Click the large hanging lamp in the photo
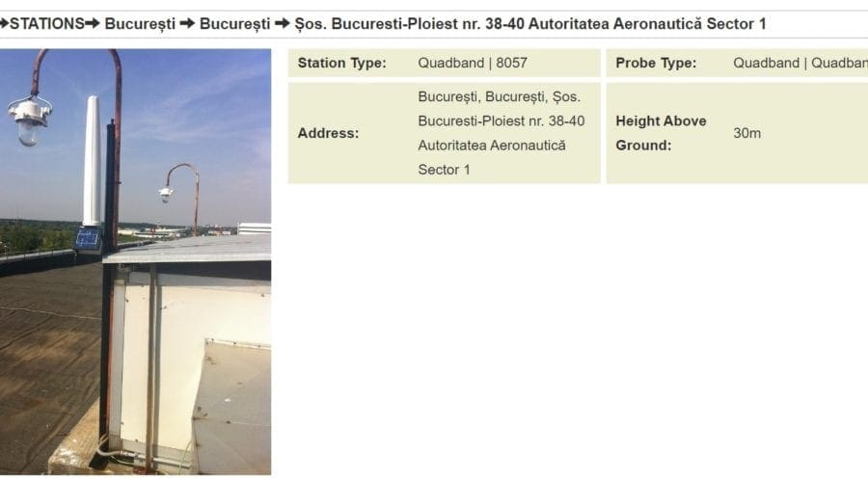 coord(29,120)
